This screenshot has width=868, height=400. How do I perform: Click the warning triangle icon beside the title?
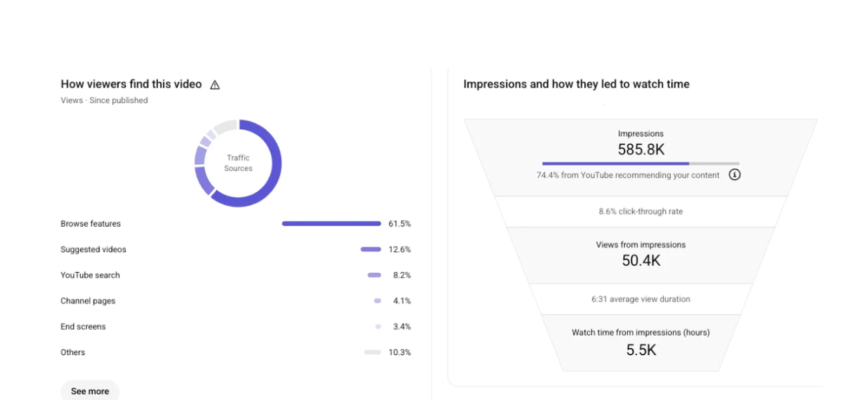pos(215,85)
